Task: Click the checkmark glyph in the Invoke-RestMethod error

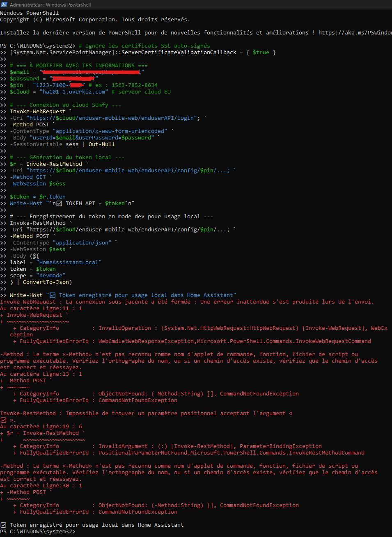Action: pos(3,420)
